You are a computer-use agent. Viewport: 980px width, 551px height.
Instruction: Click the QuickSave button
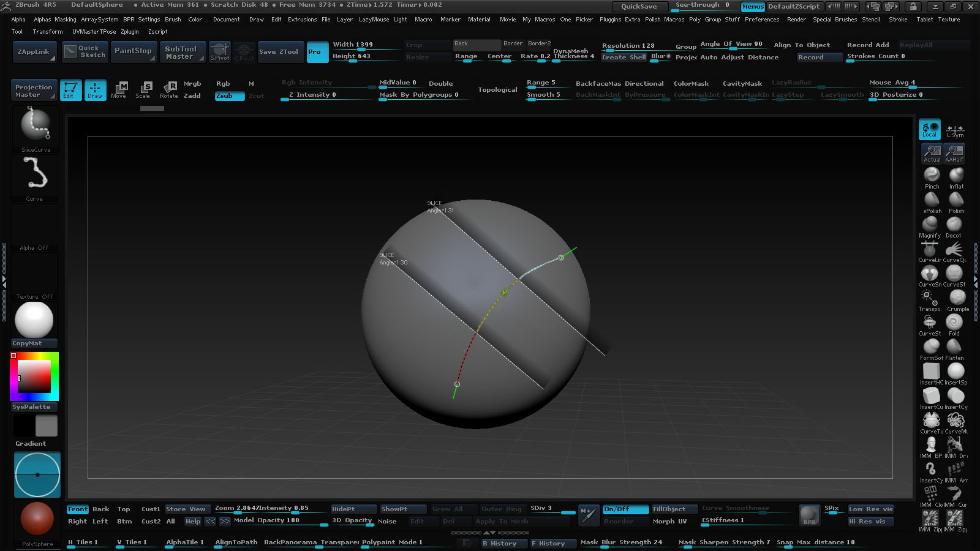click(639, 7)
